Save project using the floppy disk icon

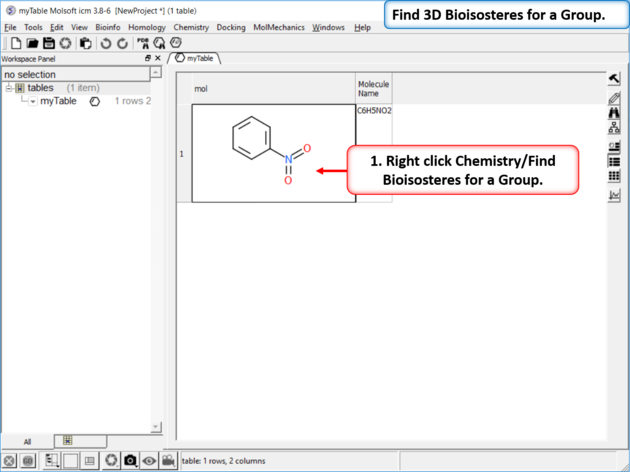(48, 43)
